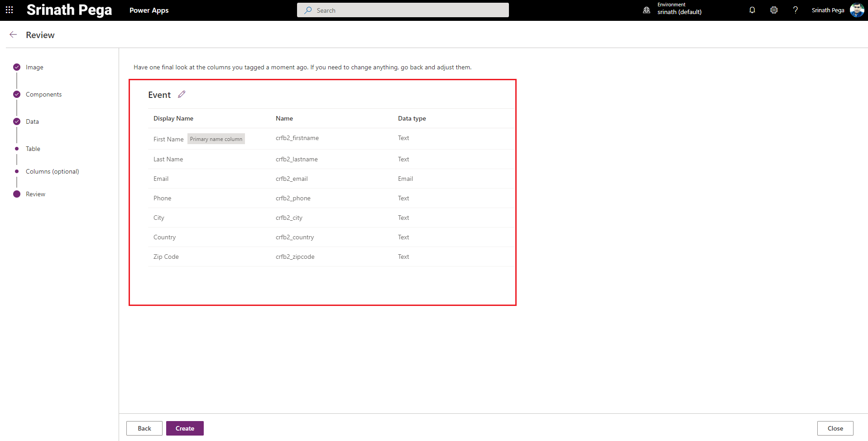
Task: Open the notifications bell
Action: pos(752,10)
